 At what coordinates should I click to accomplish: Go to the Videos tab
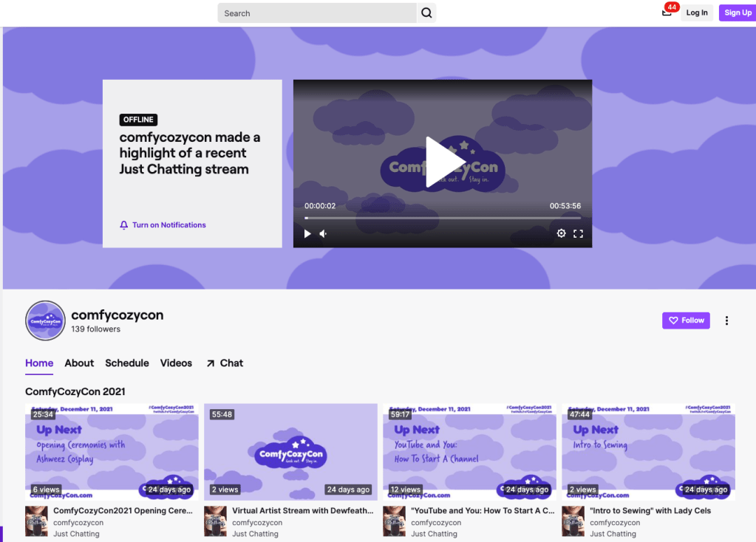[176, 363]
